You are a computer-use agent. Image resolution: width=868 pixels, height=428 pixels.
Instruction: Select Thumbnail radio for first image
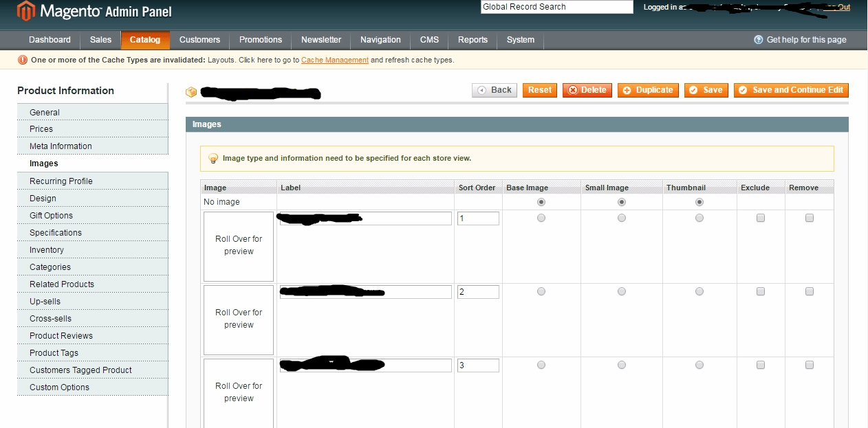coord(699,218)
